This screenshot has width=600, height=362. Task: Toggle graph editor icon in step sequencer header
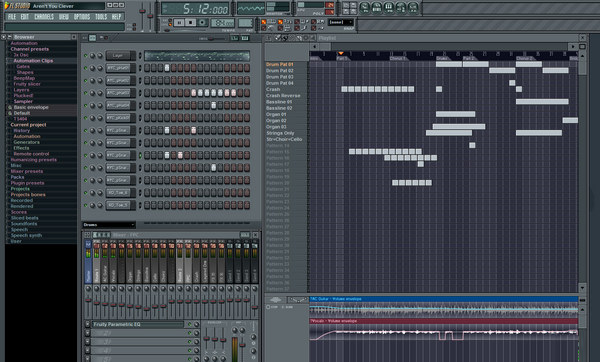pyautogui.click(x=234, y=38)
